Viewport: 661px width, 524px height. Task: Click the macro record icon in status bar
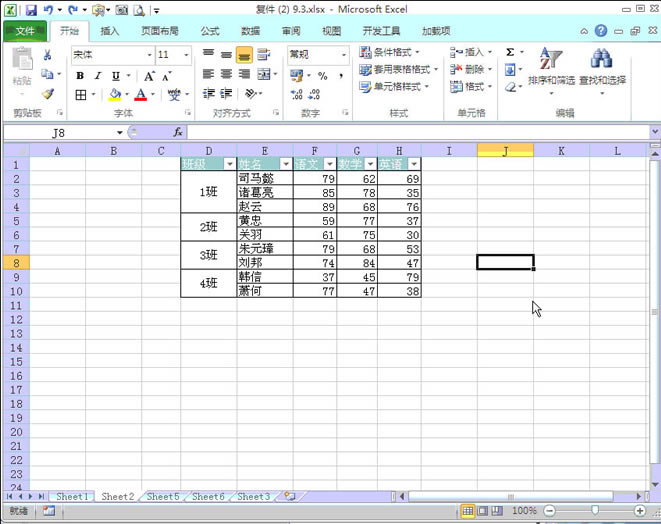click(x=49, y=511)
